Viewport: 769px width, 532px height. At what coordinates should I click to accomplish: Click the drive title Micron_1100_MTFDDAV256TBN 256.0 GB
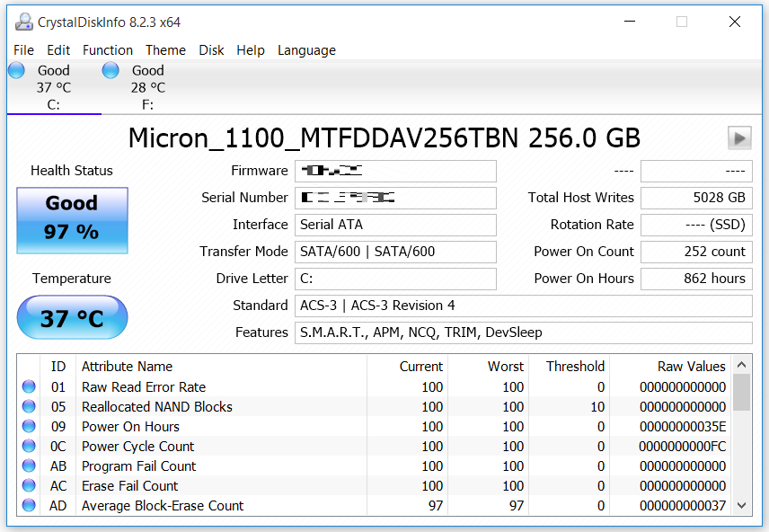[384, 137]
